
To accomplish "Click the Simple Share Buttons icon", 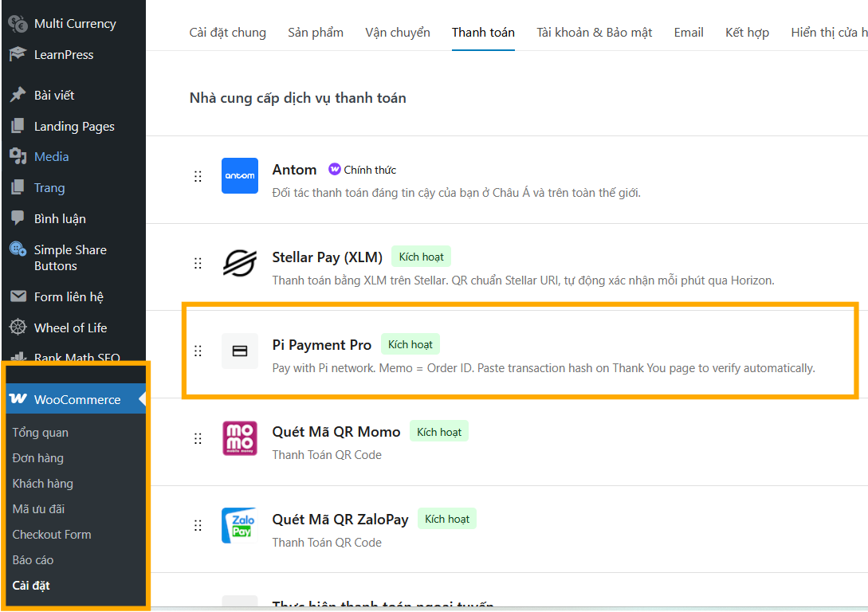I will [18, 249].
